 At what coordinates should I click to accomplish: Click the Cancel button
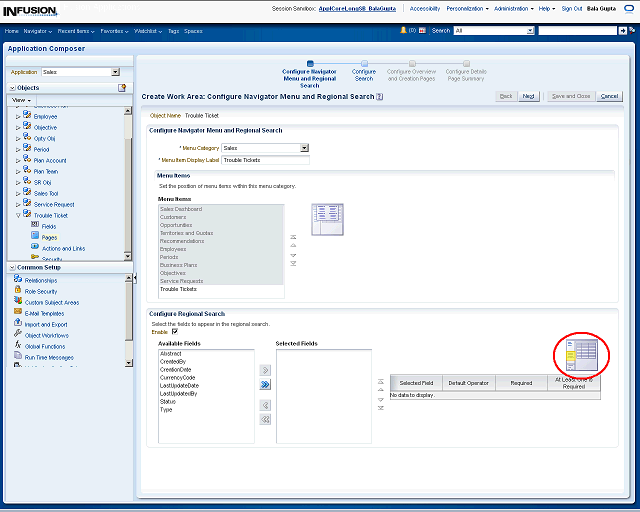pyautogui.click(x=609, y=96)
